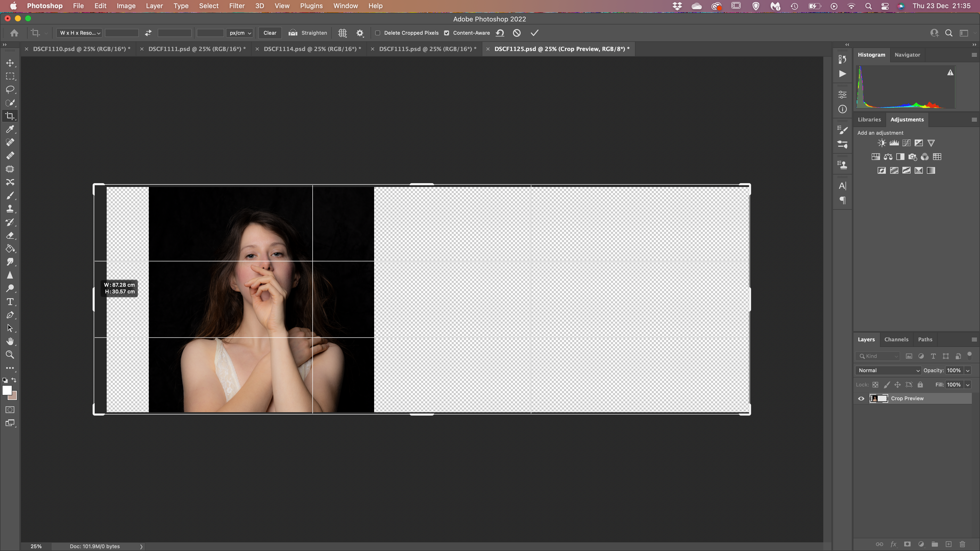Click the Clear button
Image resolution: width=980 pixels, height=551 pixels.
coord(270,33)
